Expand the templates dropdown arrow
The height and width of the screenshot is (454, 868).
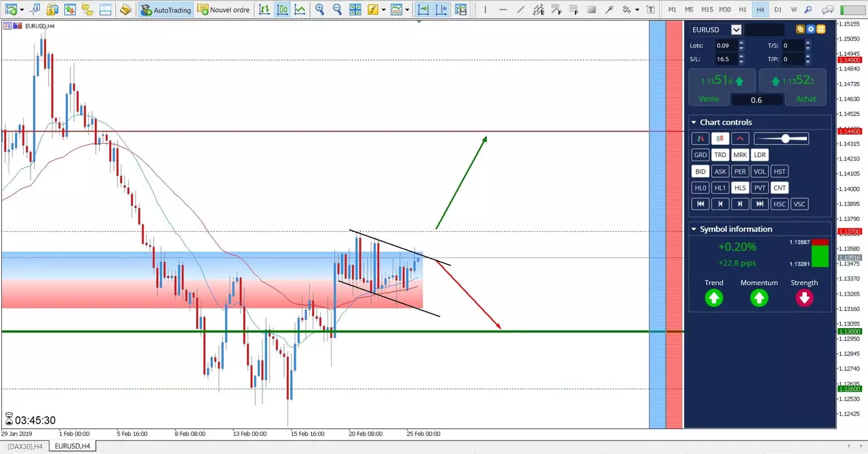click(408, 10)
